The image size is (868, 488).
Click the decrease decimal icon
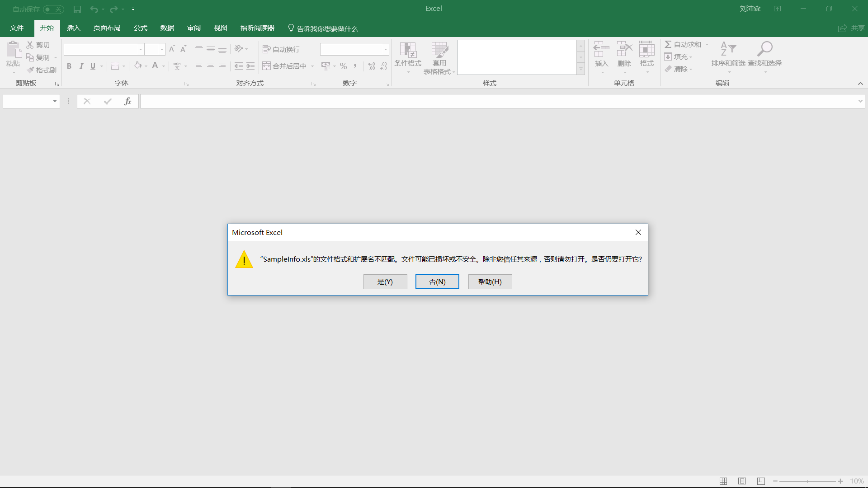[x=383, y=66]
